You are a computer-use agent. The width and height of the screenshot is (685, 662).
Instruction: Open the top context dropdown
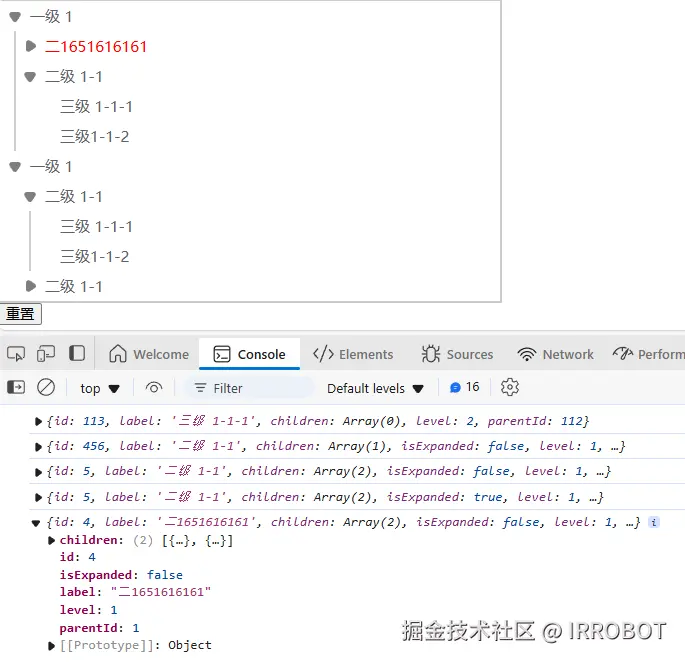100,388
